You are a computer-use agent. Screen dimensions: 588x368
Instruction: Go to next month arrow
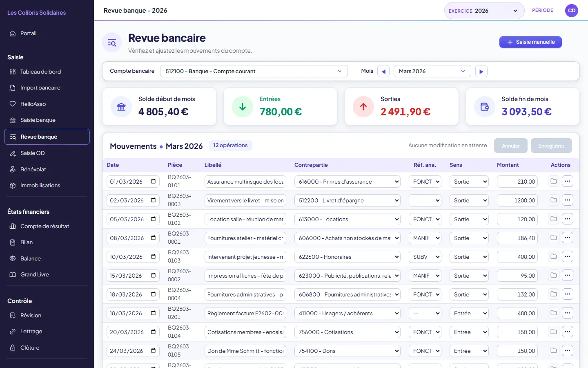[481, 72]
